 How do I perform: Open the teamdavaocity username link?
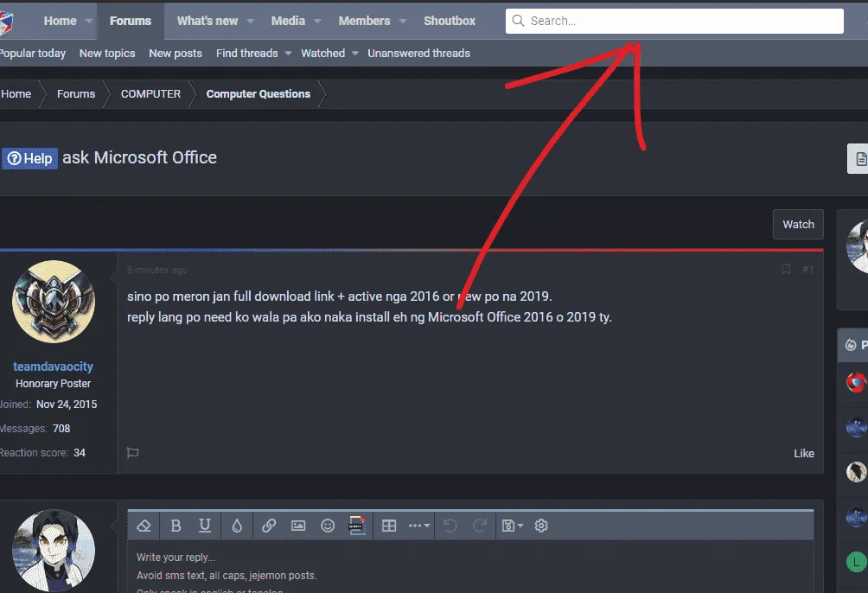[x=53, y=367]
